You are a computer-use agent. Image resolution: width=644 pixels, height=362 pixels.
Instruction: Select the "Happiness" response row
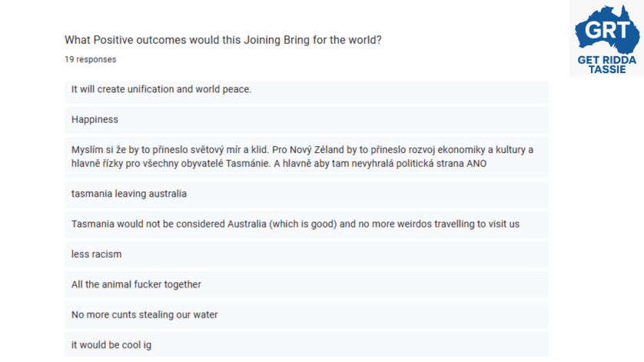[95, 120]
